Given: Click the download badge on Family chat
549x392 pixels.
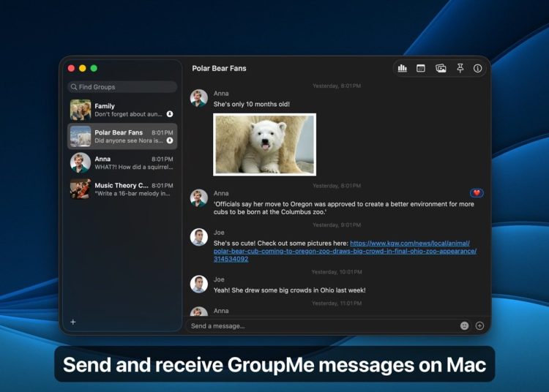Looking at the screenshot, I should (x=170, y=114).
